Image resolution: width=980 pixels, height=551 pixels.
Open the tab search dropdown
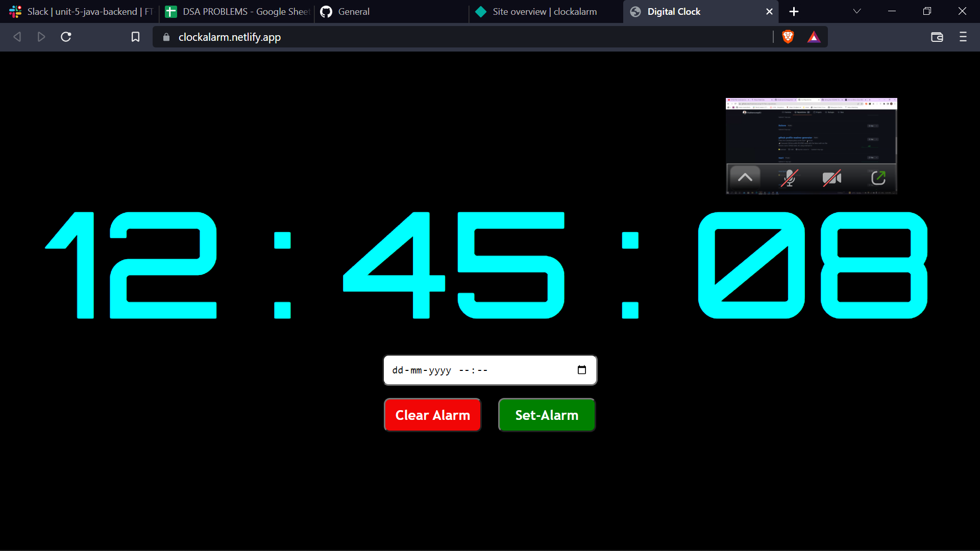point(857,11)
